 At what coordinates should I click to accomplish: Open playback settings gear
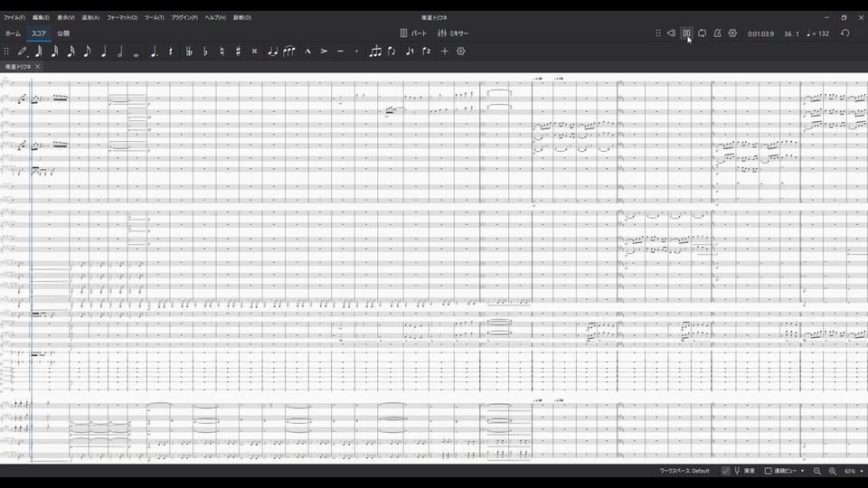[732, 33]
